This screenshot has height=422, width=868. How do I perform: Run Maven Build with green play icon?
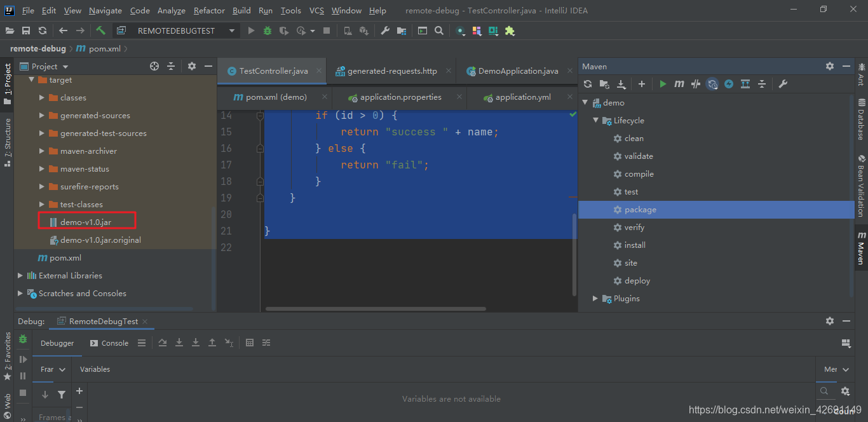(663, 84)
